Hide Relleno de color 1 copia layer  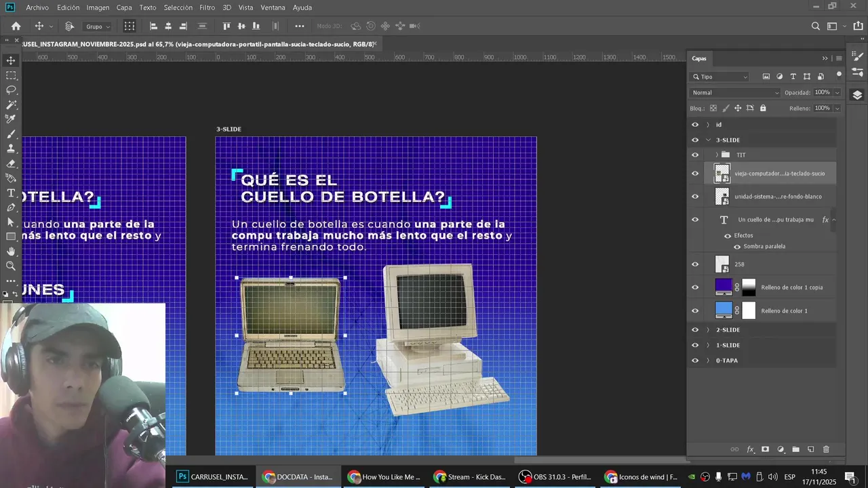(x=694, y=287)
